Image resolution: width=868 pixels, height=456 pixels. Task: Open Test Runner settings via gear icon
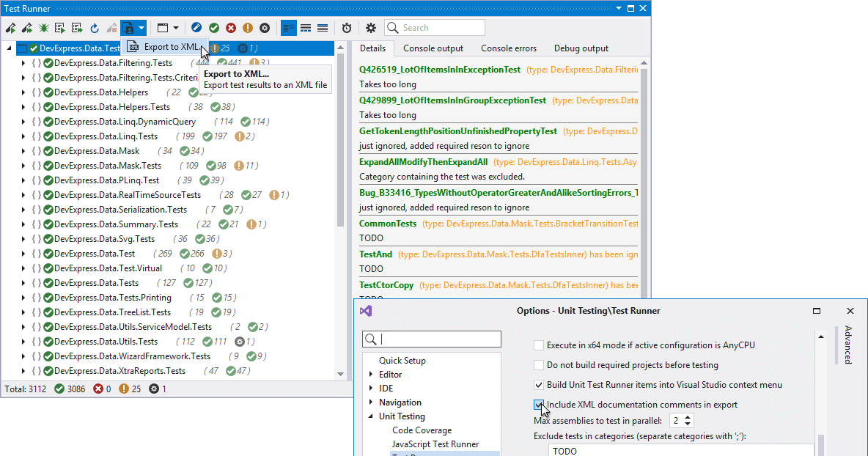click(371, 27)
